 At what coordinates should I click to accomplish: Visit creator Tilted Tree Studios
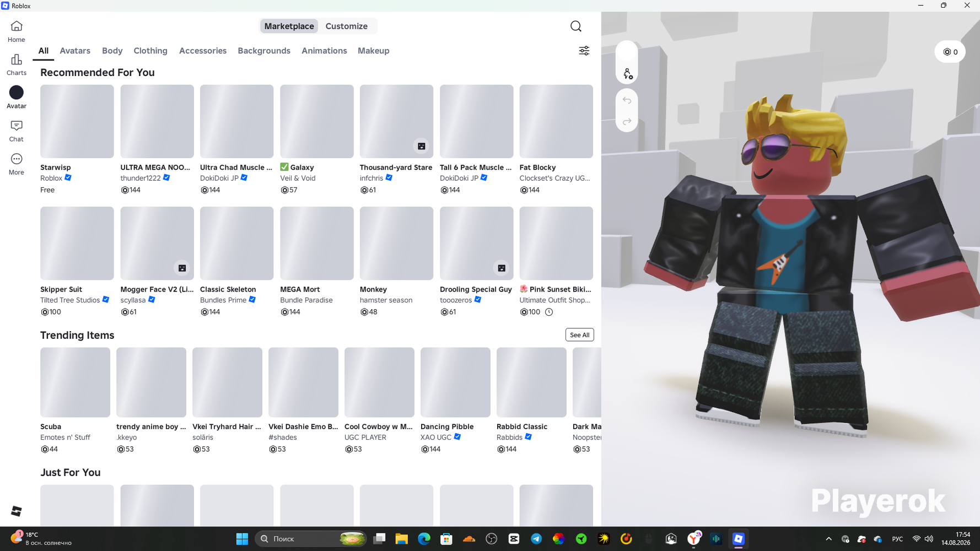(70, 300)
